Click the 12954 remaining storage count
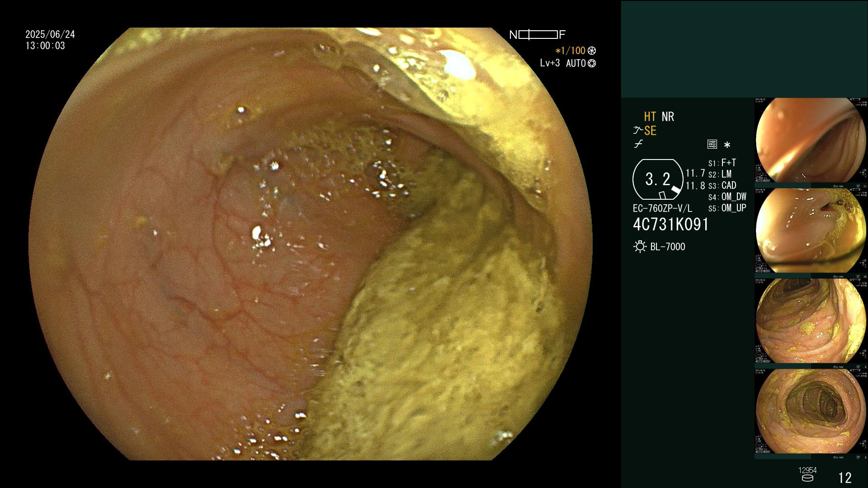The width and height of the screenshot is (868, 488). pyautogui.click(x=807, y=470)
